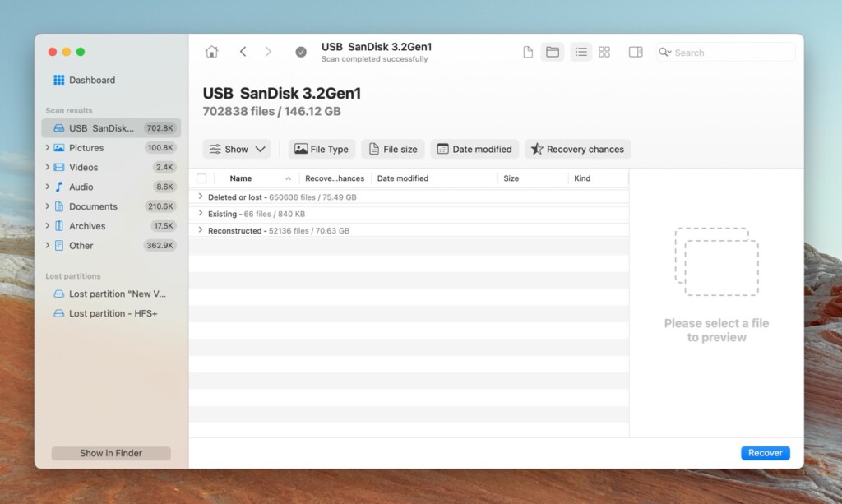Click Show in Finder

tap(110, 452)
